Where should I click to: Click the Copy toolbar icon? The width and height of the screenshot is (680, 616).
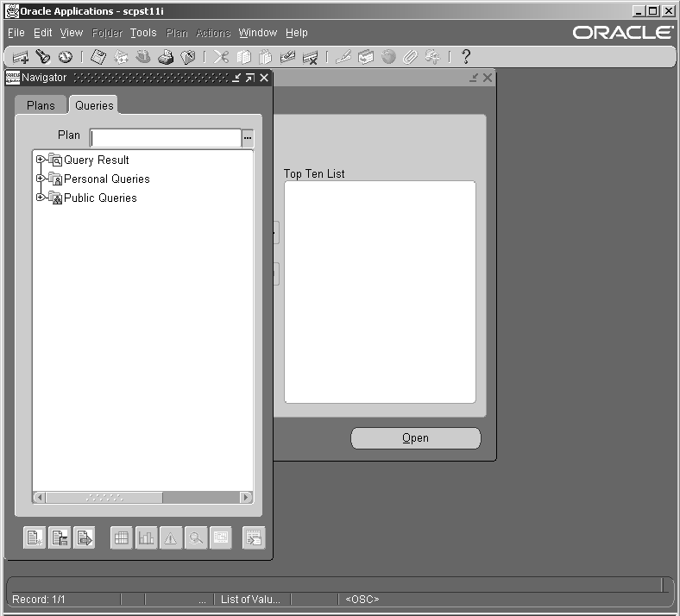243,57
